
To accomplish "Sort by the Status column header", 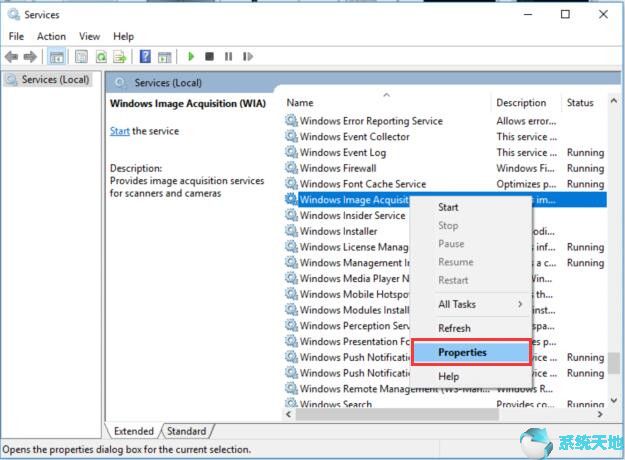I will [584, 102].
